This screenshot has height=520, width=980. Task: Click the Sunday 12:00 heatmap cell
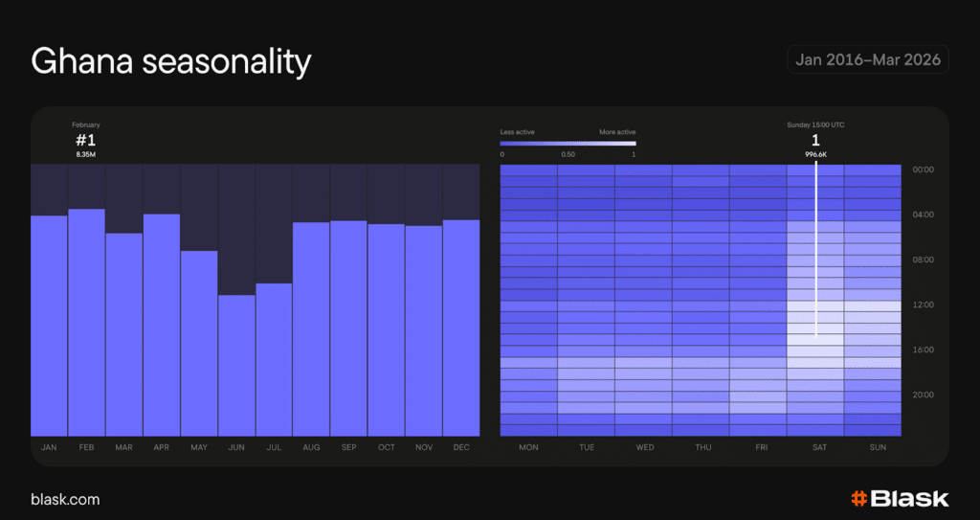(x=873, y=306)
